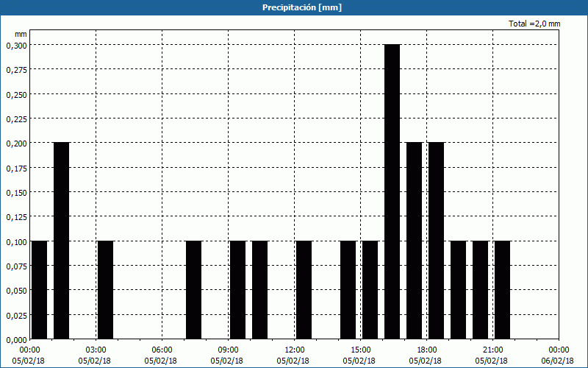Click the 0,250 y-axis label
The width and height of the screenshot is (588, 368).
click(17, 94)
